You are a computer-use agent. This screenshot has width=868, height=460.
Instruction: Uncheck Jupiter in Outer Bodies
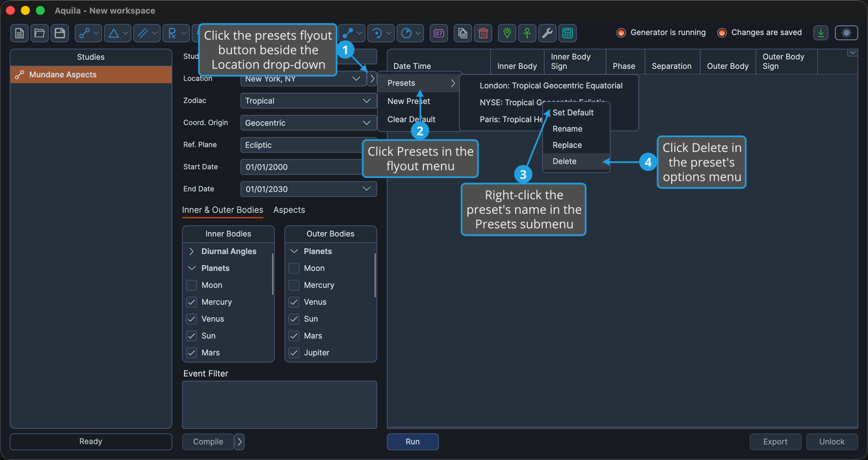point(294,353)
